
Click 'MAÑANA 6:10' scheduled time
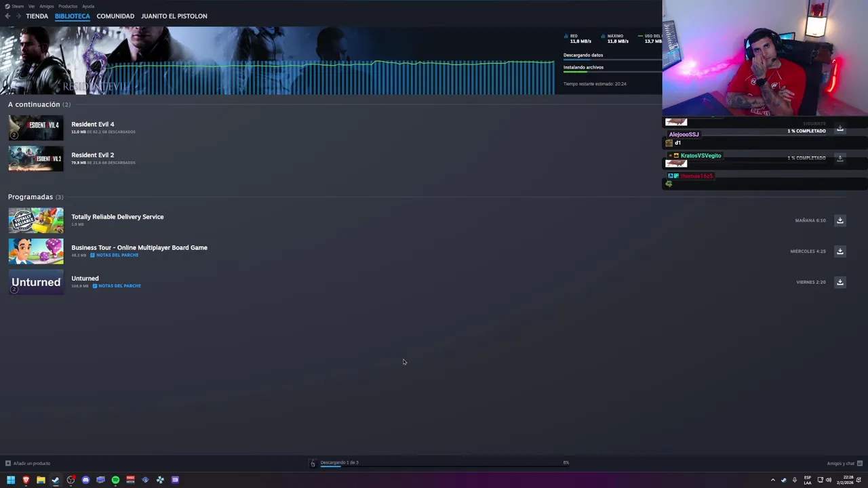[x=810, y=220]
